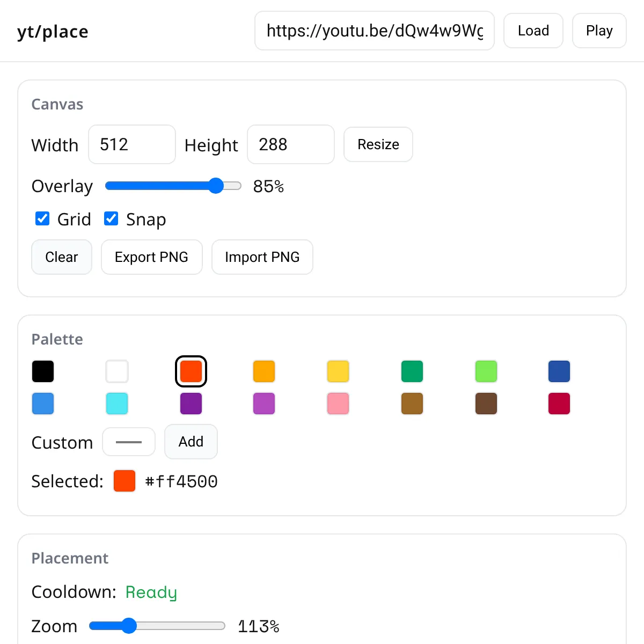Focus the YouTube URL input field

375,31
